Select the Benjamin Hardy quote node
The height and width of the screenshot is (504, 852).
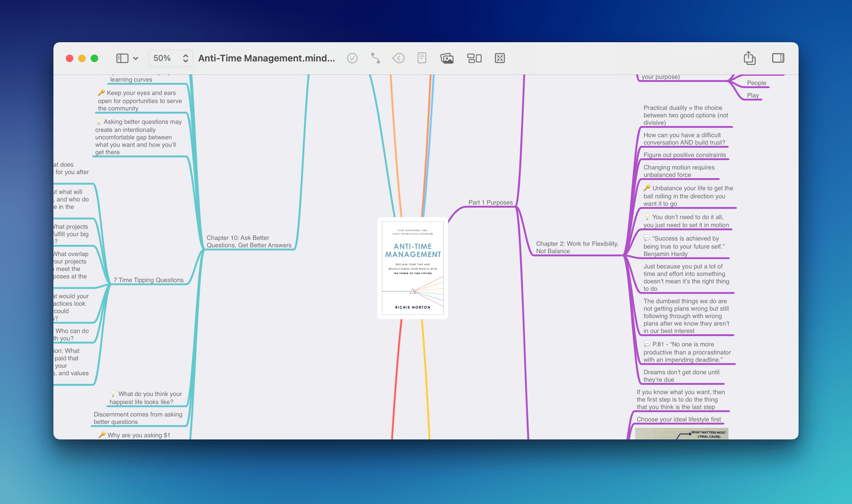pos(684,246)
